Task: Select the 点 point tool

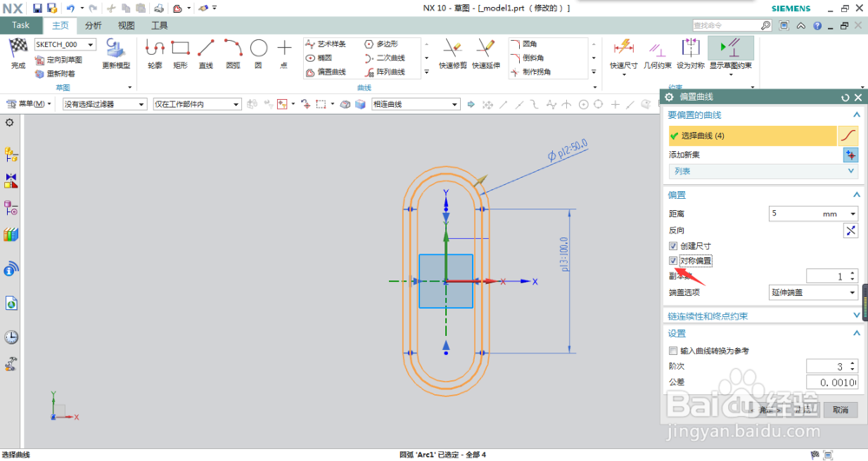Action: 284,54
